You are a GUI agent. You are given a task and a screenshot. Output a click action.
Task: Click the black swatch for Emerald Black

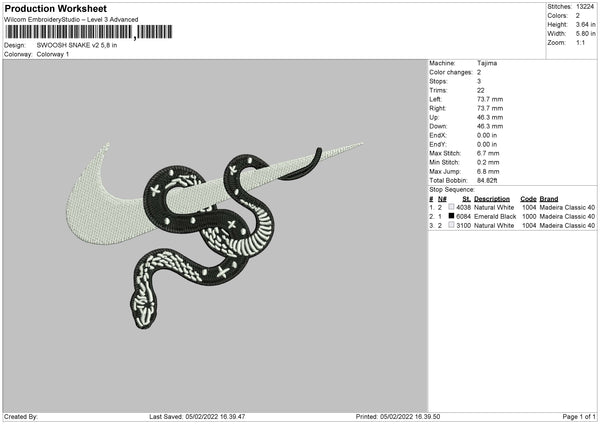coord(451,216)
